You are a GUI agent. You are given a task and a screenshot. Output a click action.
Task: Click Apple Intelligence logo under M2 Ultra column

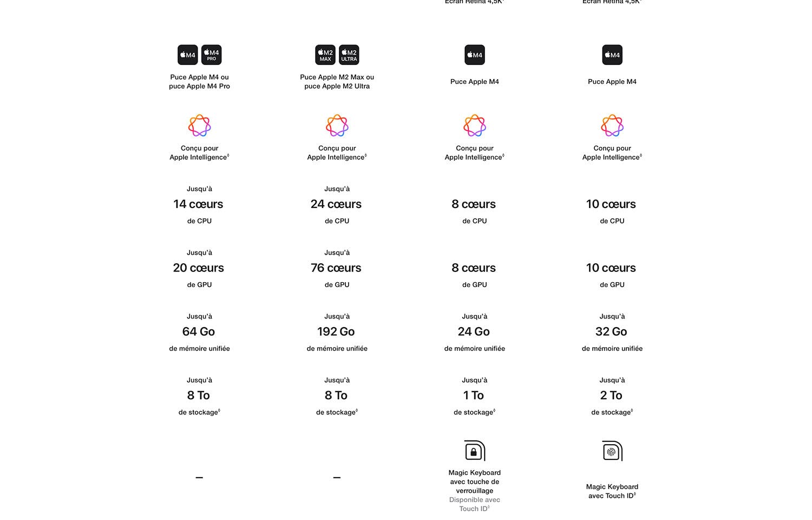point(337,126)
